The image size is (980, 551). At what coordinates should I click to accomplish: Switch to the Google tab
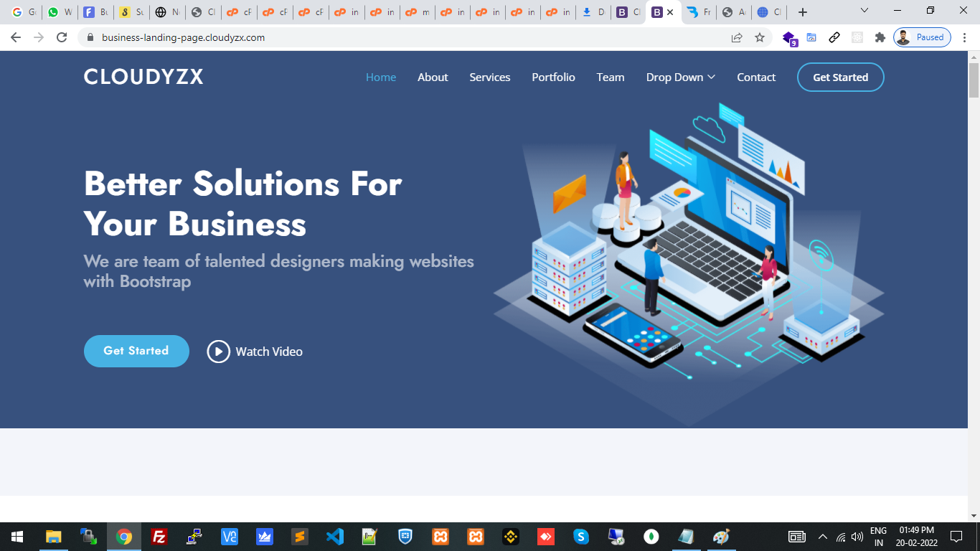click(24, 12)
